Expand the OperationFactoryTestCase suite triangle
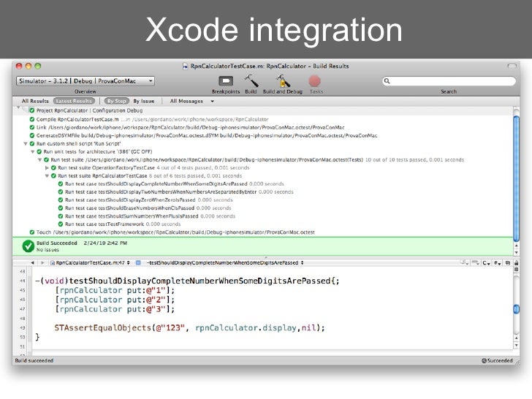 click(47, 167)
